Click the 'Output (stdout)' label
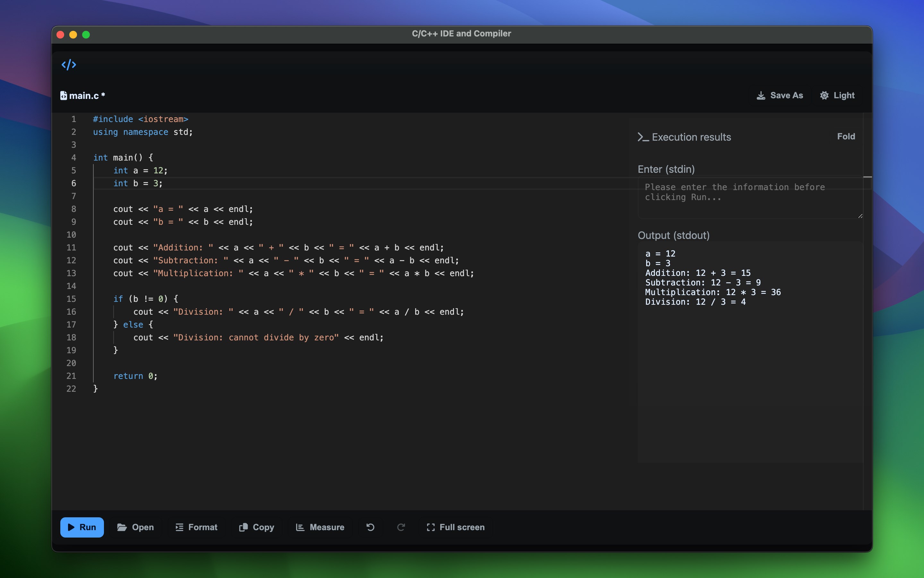 [673, 235]
